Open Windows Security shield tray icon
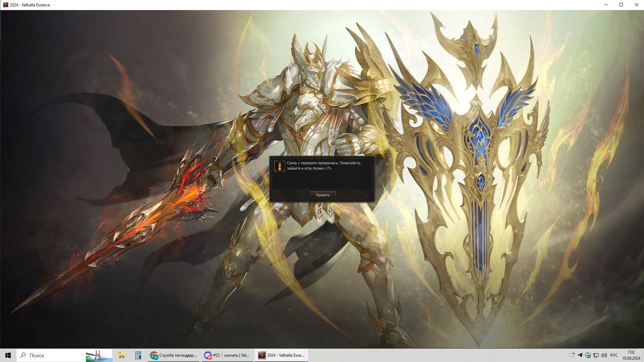 [588, 355]
